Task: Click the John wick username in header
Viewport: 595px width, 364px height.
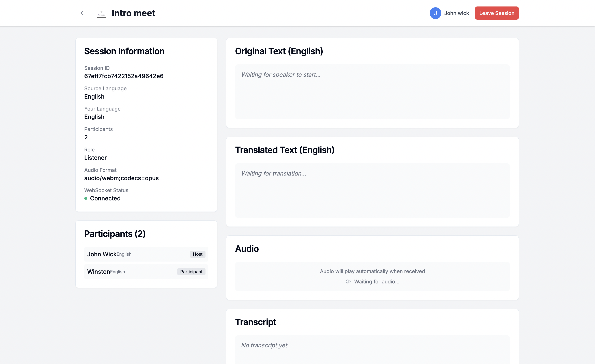Action: tap(456, 13)
